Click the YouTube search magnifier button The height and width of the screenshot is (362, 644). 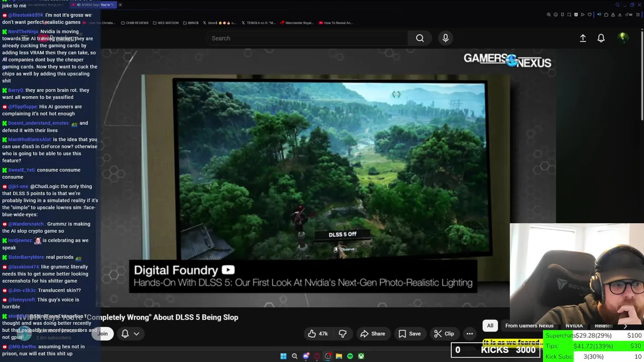coord(420,38)
